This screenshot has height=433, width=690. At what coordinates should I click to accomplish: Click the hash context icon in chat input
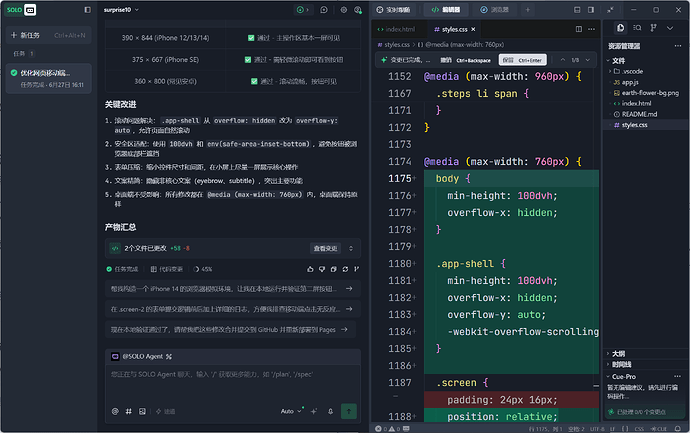coord(128,411)
